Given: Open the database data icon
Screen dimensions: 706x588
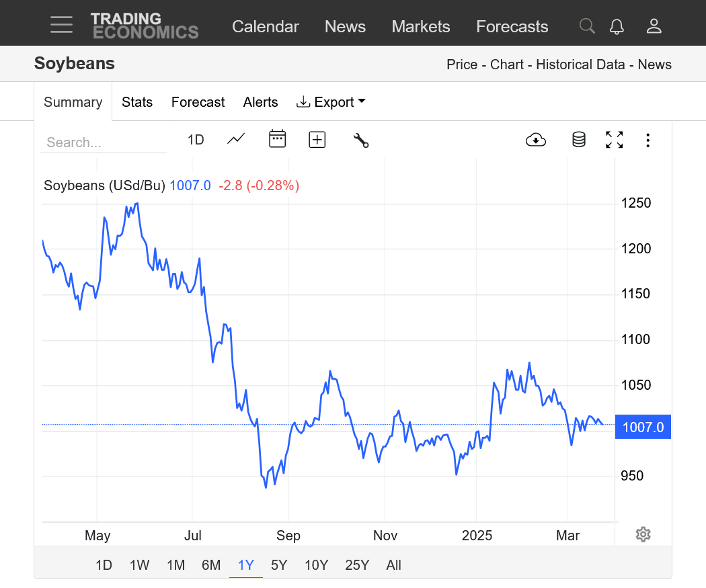Looking at the screenshot, I should click(x=578, y=140).
